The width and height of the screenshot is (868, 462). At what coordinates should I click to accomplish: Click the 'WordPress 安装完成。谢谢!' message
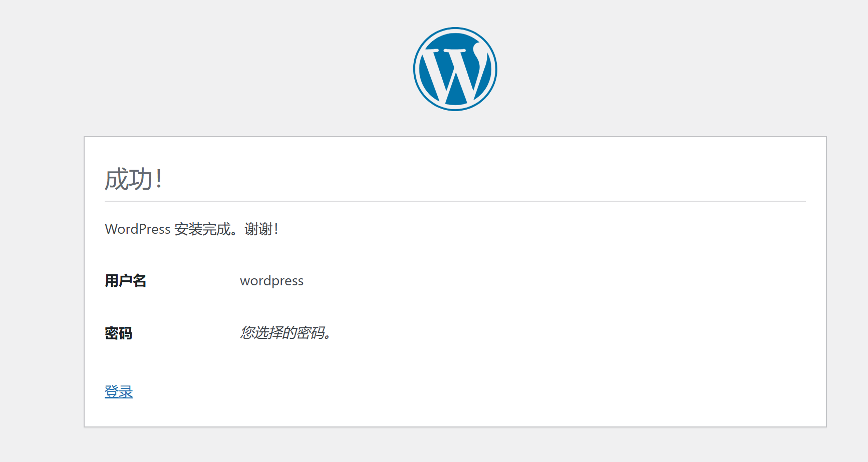[x=191, y=229]
